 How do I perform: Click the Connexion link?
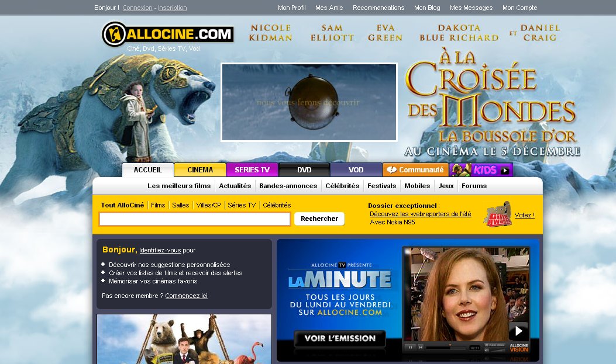(x=137, y=8)
